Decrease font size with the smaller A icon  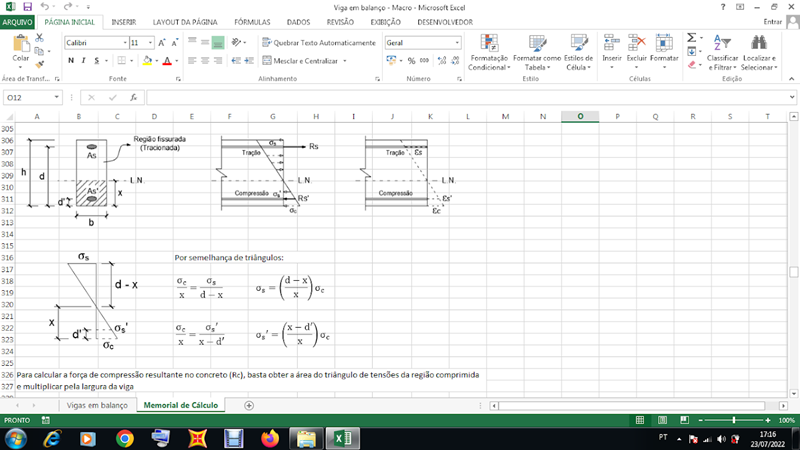coord(174,43)
